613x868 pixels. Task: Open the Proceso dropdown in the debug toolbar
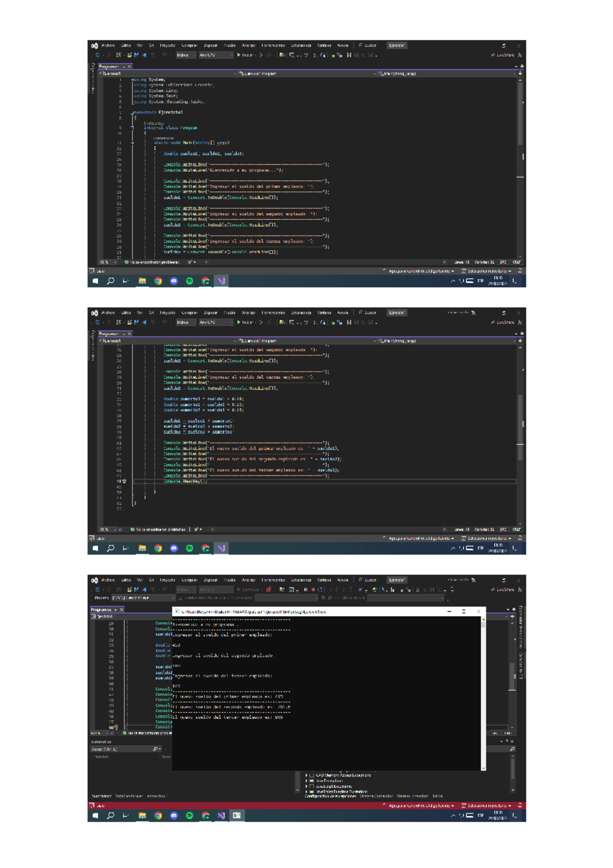(173, 598)
